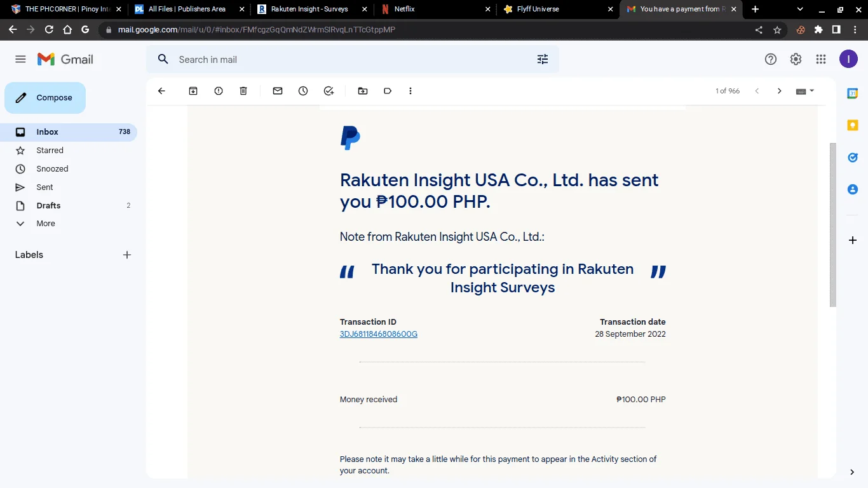This screenshot has height=488, width=868.
Task: Report this email as spam
Action: coord(219,91)
